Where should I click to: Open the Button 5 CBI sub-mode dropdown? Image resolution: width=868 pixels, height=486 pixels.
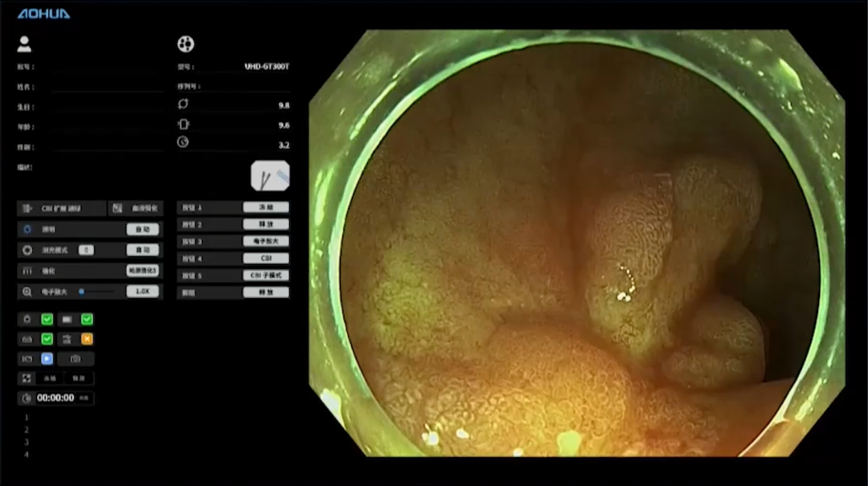tap(266, 275)
